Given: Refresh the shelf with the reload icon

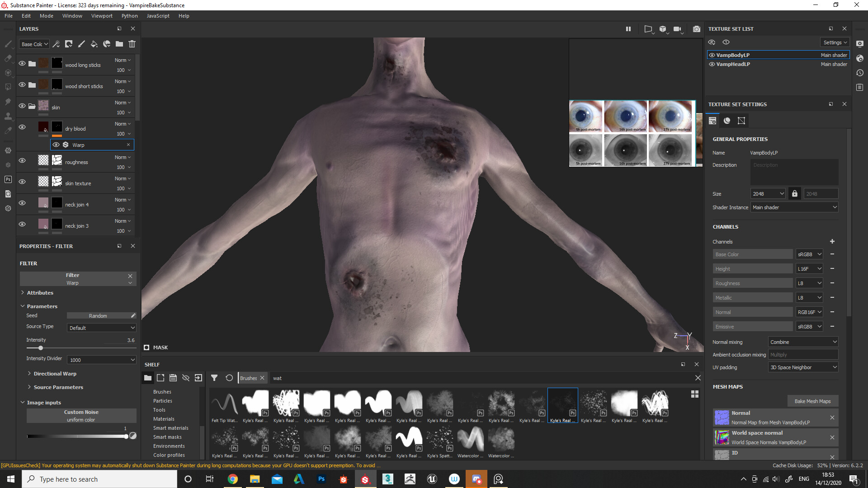Looking at the screenshot, I should point(229,378).
